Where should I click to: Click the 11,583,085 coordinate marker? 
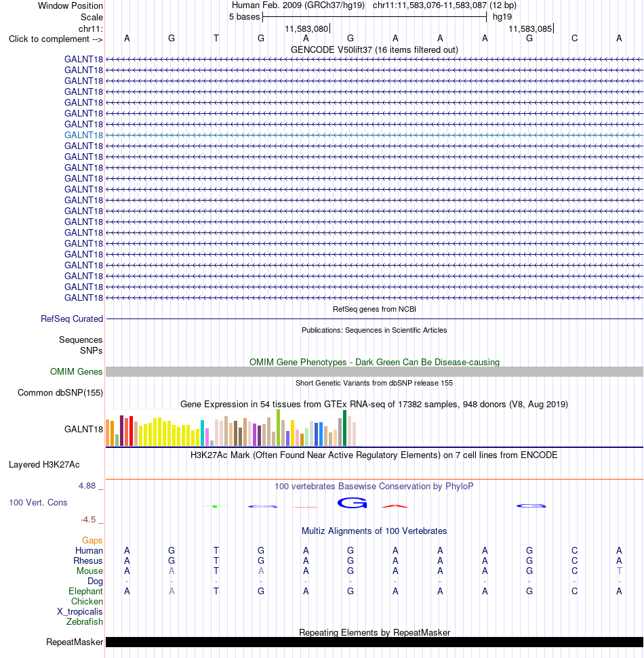point(530,29)
